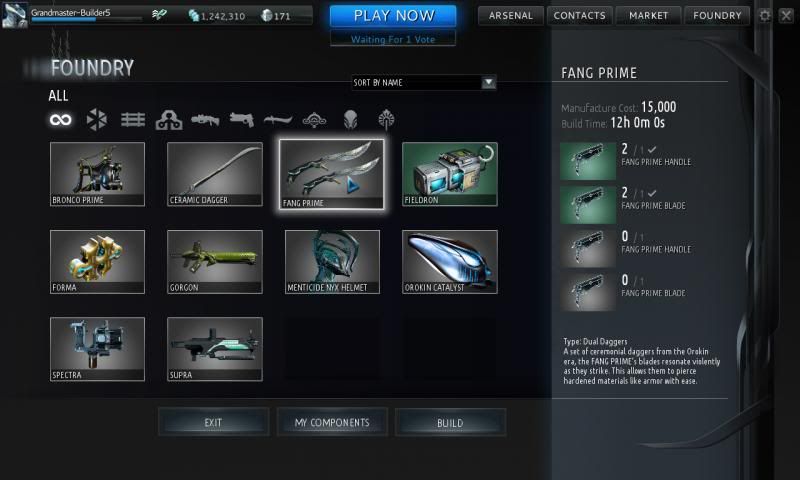Open the settings gear icon

[x=764, y=15]
